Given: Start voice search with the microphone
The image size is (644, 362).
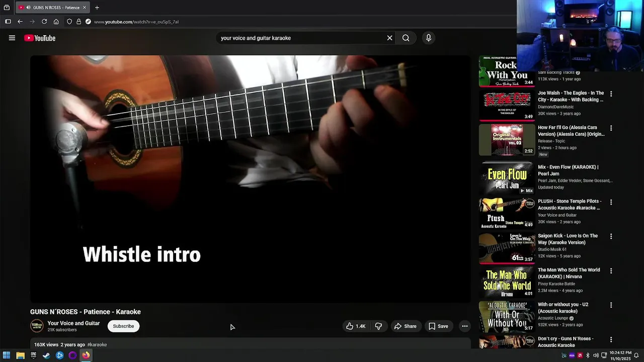Looking at the screenshot, I should [429, 38].
